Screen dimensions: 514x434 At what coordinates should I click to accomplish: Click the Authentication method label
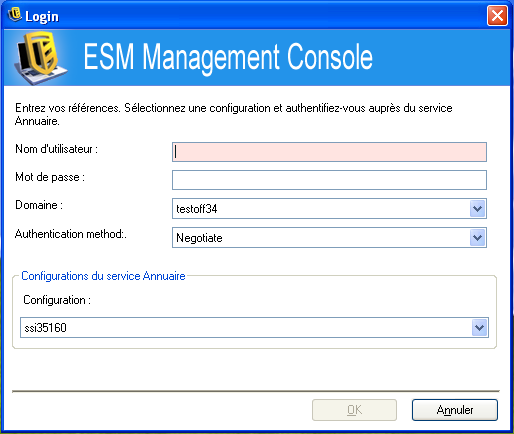(x=71, y=234)
